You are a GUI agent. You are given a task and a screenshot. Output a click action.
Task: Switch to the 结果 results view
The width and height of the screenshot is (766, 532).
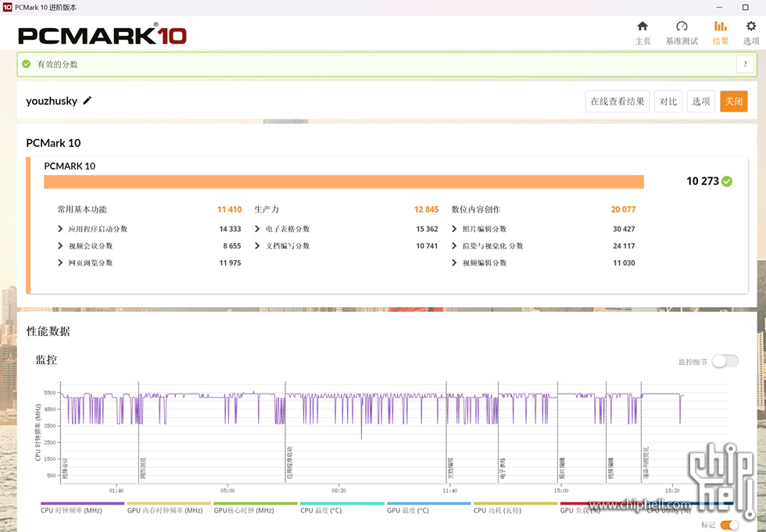click(720, 33)
